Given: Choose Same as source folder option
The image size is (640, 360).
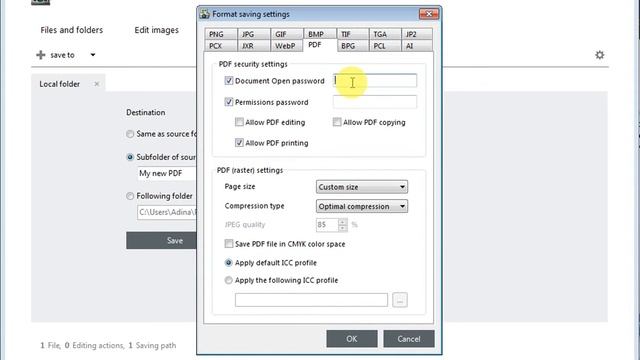Looking at the screenshot, I should 130,134.
